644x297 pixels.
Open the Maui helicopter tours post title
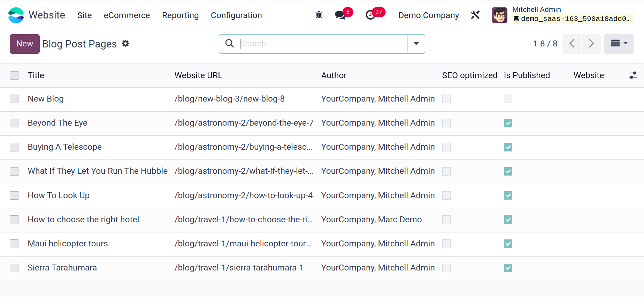[68, 244]
